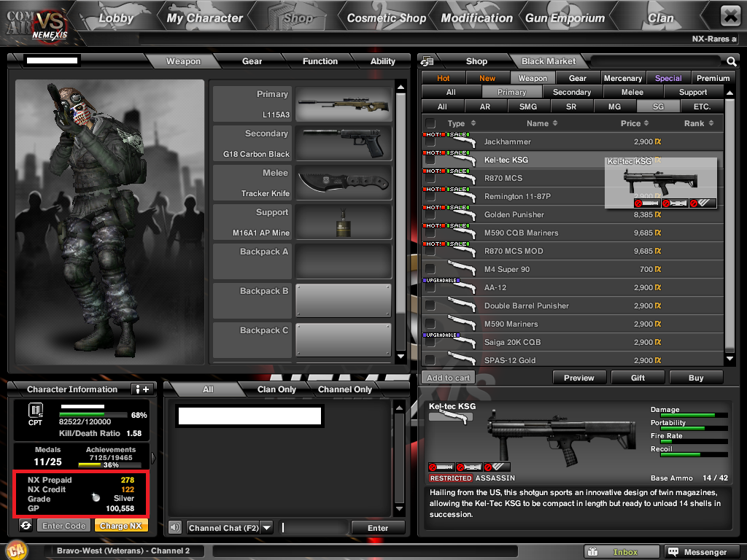The width and height of the screenshot is (747, 560).
Task: Toggle the select-all checkbox in list header
Action: click(x=430, y=123)
